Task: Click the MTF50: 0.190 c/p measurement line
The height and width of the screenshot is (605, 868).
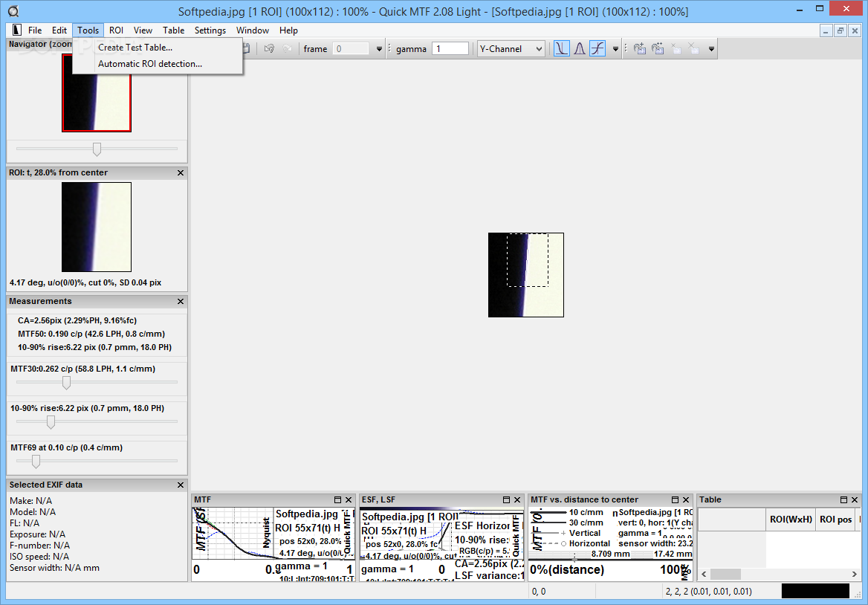Action: pyautogui.click(x=91, y=334)
